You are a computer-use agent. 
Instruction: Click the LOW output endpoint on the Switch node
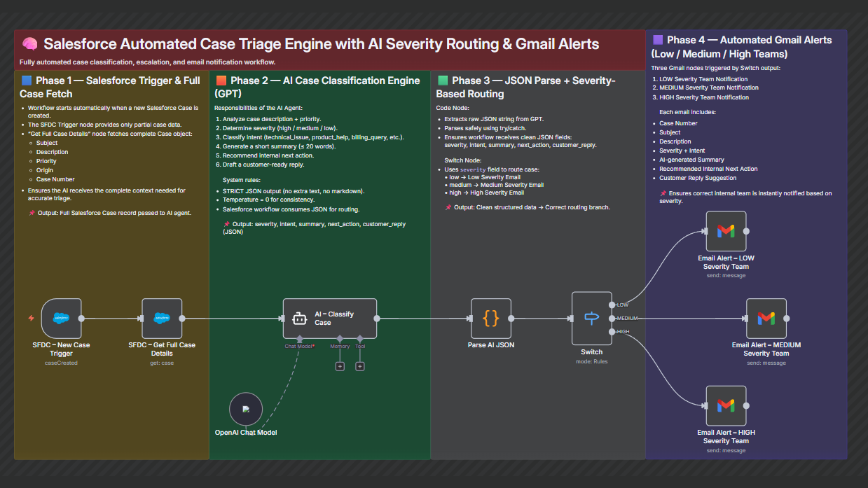[611, 305]
